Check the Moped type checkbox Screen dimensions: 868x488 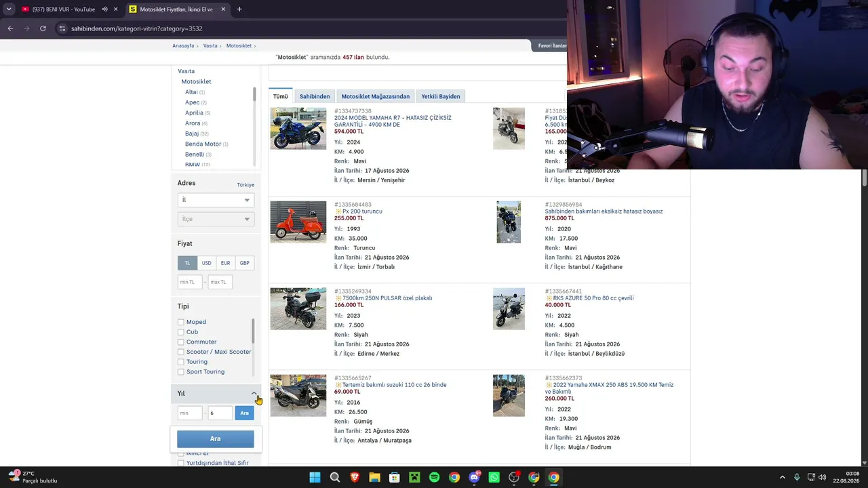[181, 322]
